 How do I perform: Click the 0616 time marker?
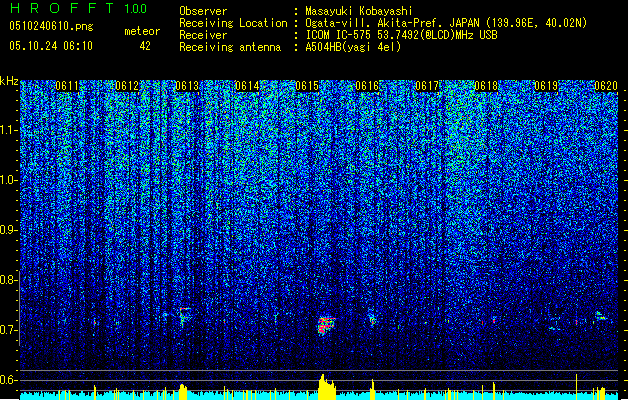[x=367, y=86]
